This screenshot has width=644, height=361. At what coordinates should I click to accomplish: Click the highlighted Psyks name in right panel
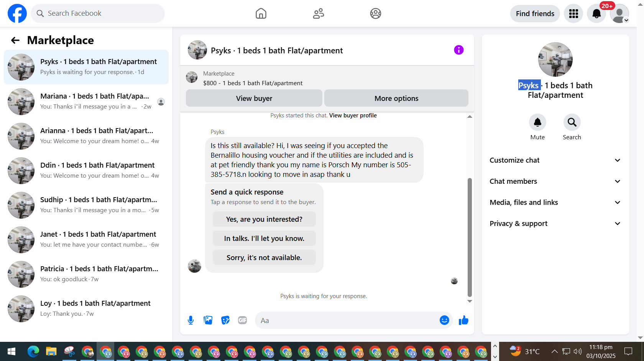point(529,85)
